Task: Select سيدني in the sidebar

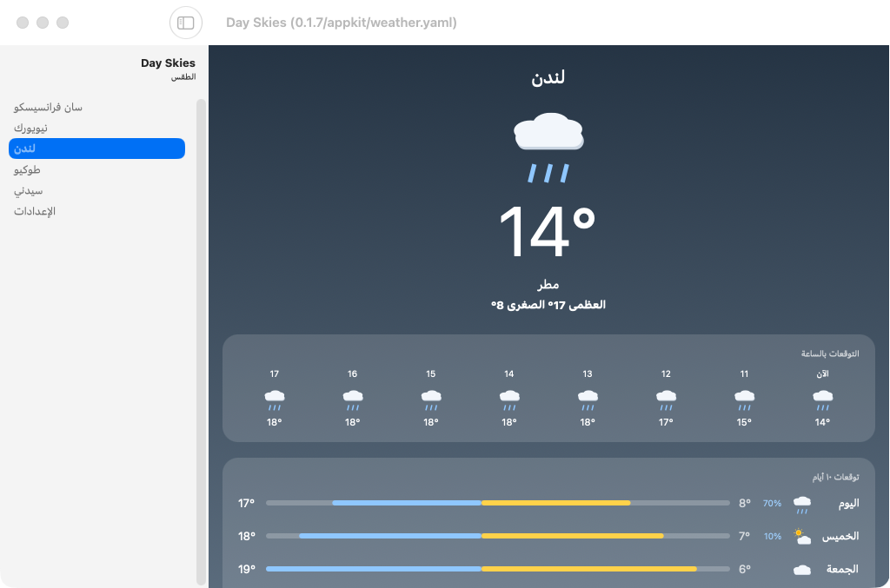Action: [x=96, y=190]
